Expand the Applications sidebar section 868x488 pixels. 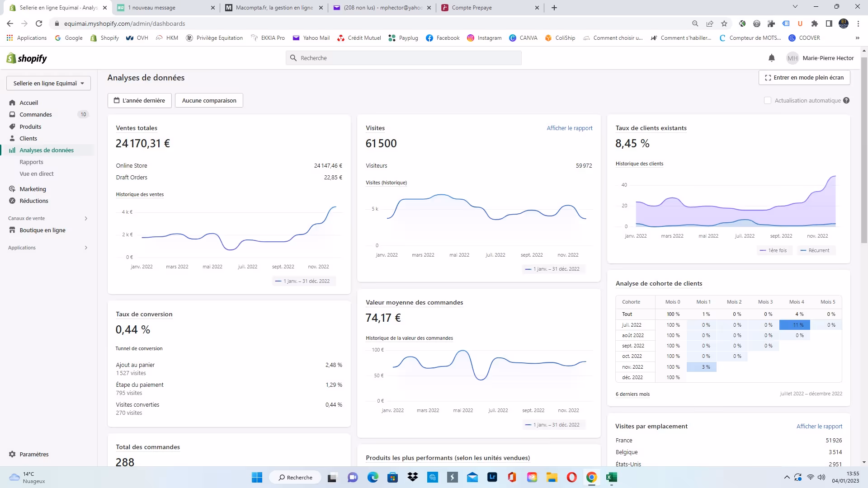[86, 248]
